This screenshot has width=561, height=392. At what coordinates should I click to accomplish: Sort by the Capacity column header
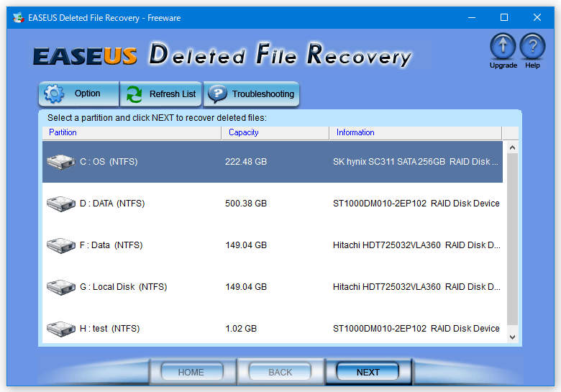point(275,132)
